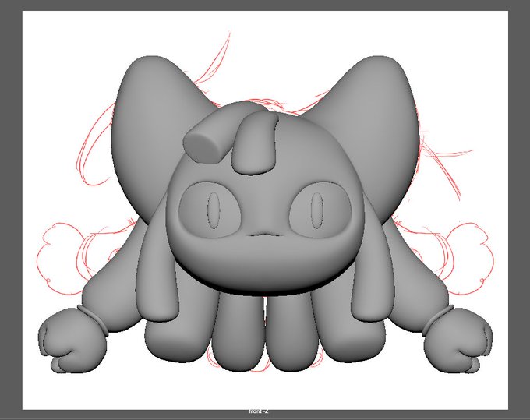
Task: Click the "front -Z" camera label
Action: tap(259, 411)
